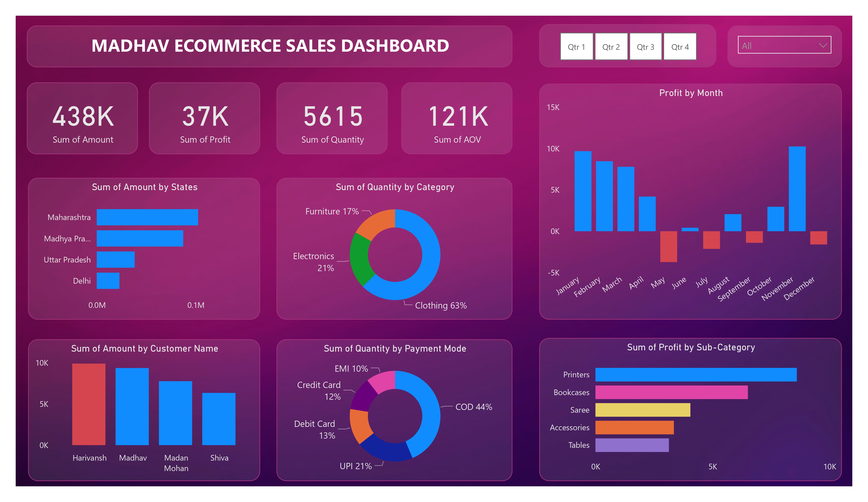The height and width of the screenshot is (502, 868).
Task: Click the Debit Card 13% label
Action: point(315,430)
